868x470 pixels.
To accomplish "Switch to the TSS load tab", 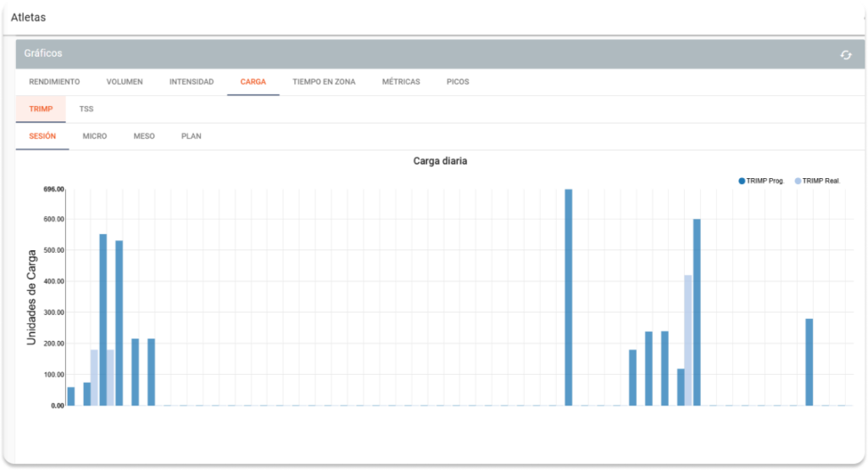I will coord(86,109).
